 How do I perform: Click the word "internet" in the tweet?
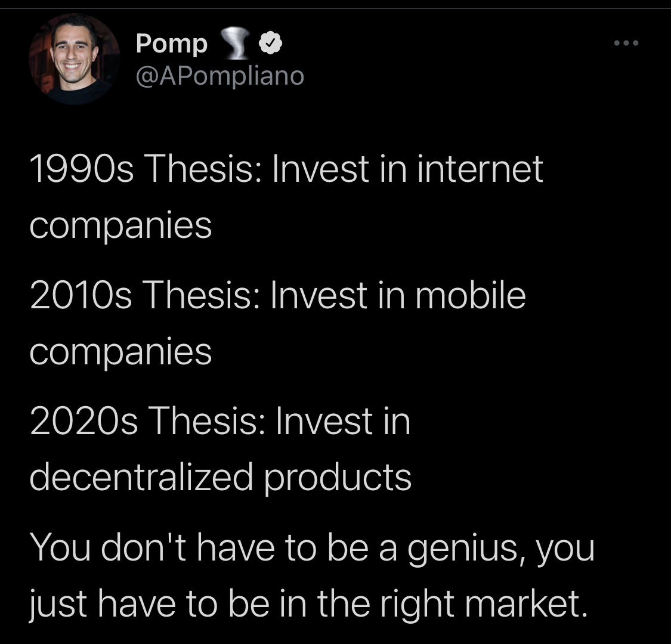(x=480, y=169)
